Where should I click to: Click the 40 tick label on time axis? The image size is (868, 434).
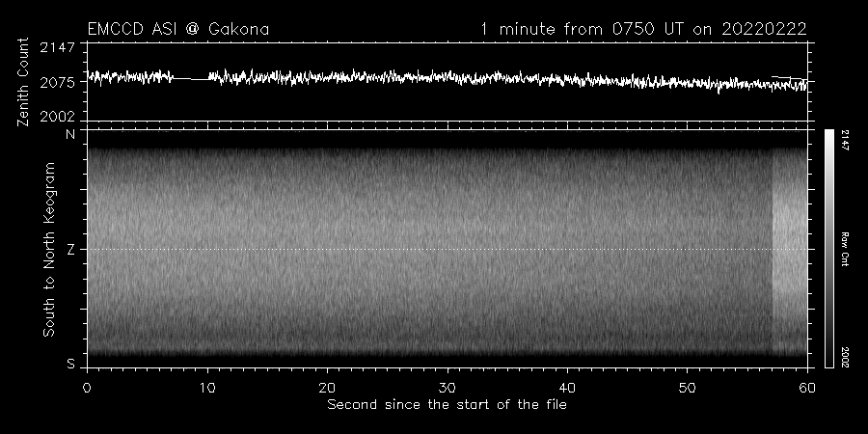pos(567,388)
